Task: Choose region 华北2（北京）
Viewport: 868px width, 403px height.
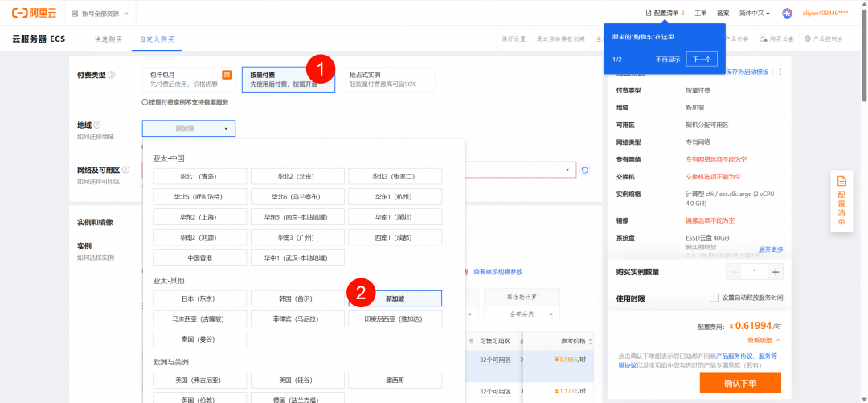Action: click(x=297, y=176)
